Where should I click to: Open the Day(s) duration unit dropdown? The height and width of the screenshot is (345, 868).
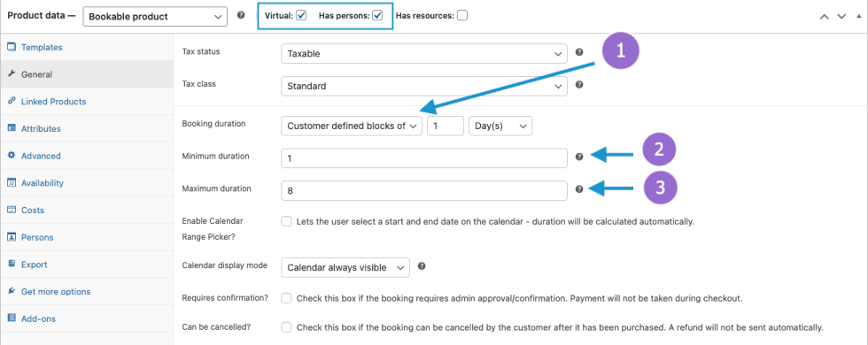[x=500, y=126]
